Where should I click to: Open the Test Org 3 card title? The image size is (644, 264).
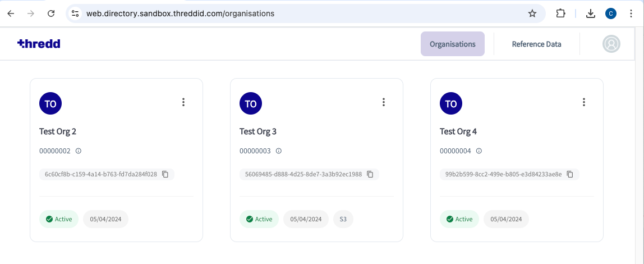click(258, 131)
